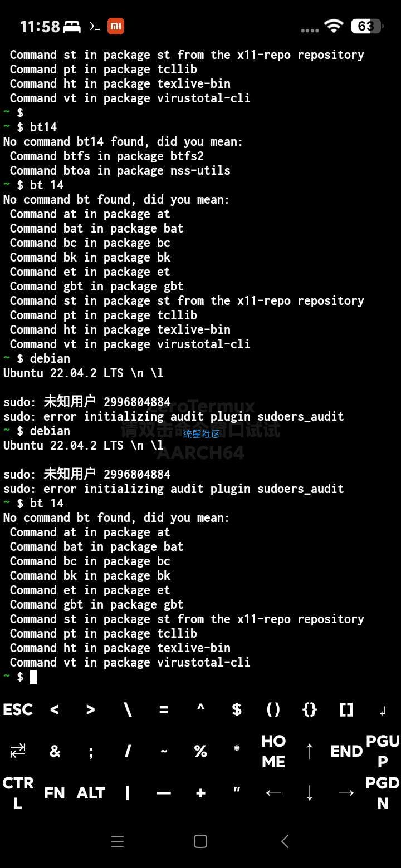This screenshot has height=868, width=401.
Task: Toggle the CTRL modifier key
Action: (x=18, y=792)
